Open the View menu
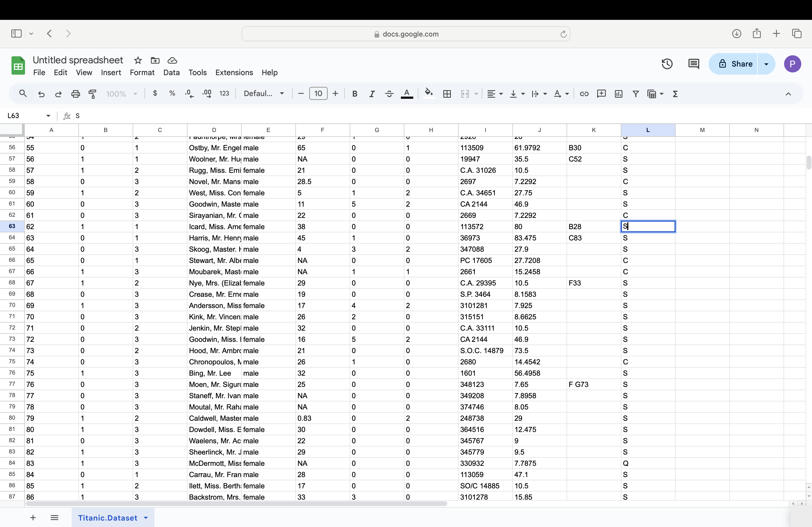 [x=84, y=72]
